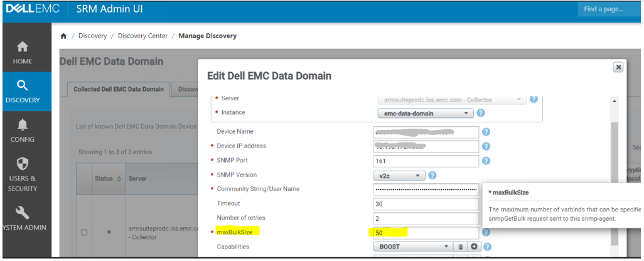Viewport: 644px width, 261px height.
Task: Tick the checkbox for srmsuiteprodc collector row
Action: click(85, 233)
